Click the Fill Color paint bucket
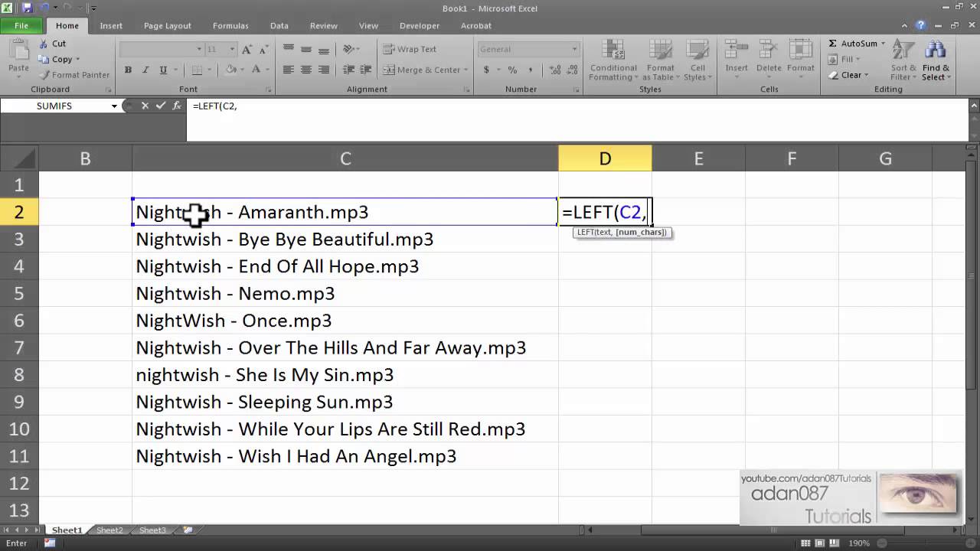The width and height of the screenshot is (980, 551). click(231, 70)
